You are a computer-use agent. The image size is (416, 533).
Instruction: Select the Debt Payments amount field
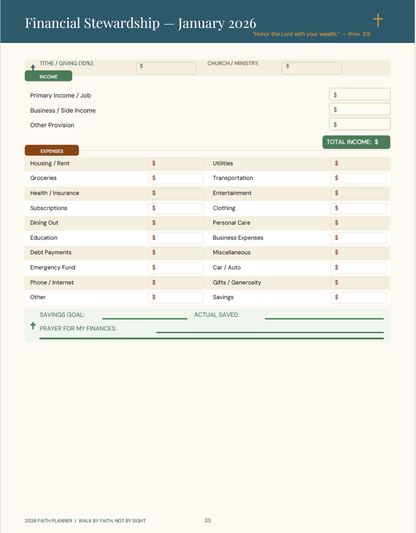click(x=175, y=253)
